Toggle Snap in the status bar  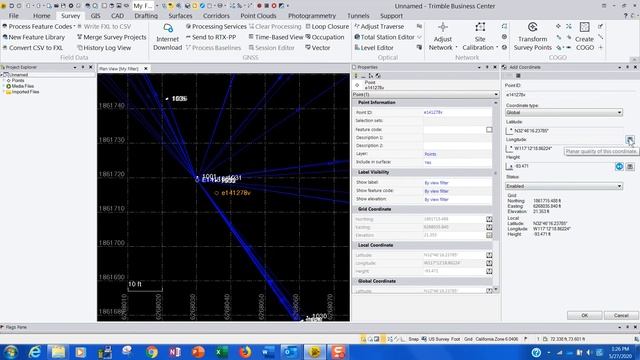click(x=413, y=339)
